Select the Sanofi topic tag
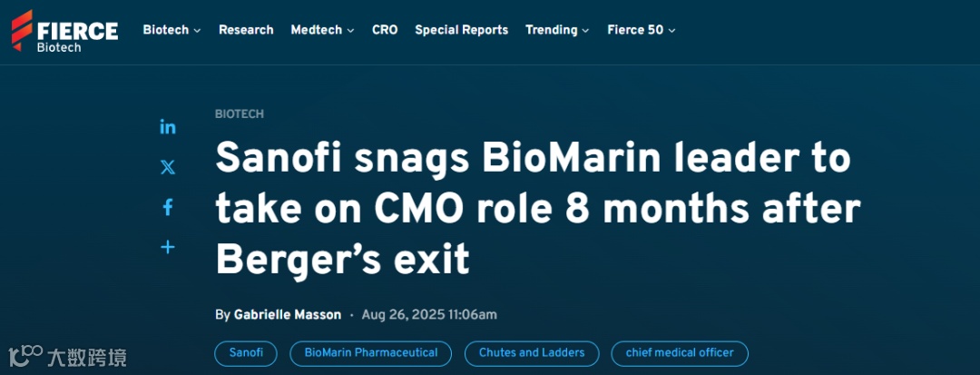The image size is (980, 375). click(x=247, y=353)
